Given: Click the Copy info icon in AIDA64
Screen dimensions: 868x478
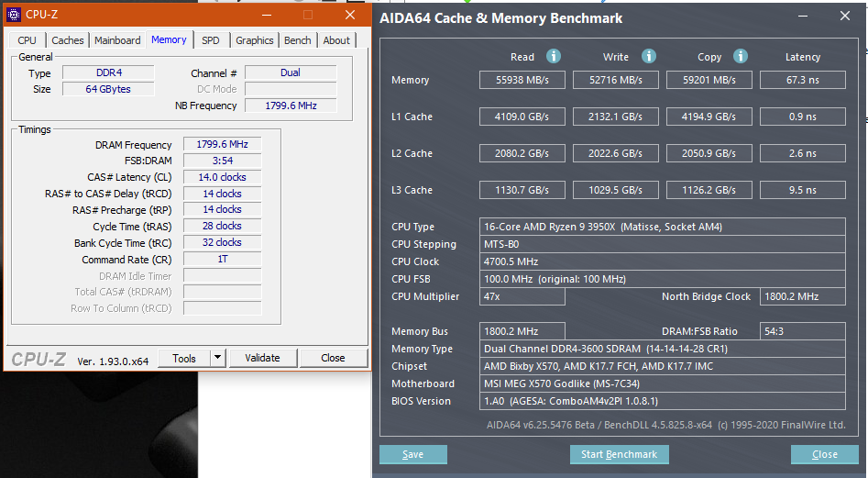Looking at the screenshot, I should 740,56.
